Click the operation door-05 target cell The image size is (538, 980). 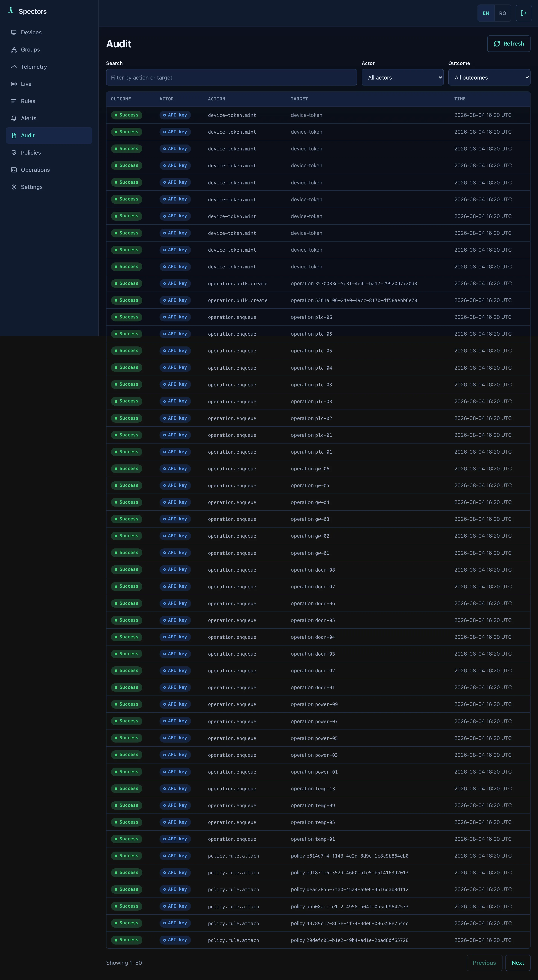(313, 620)
